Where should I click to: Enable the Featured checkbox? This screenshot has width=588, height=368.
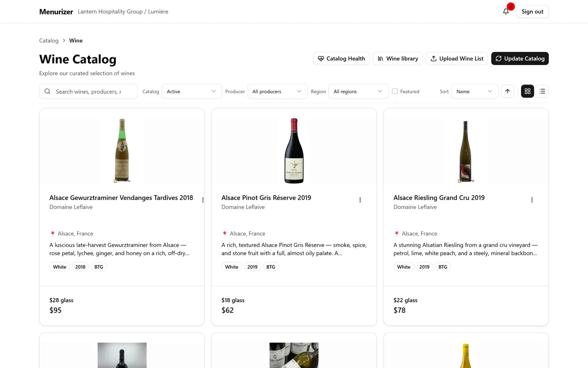point(395,91)
